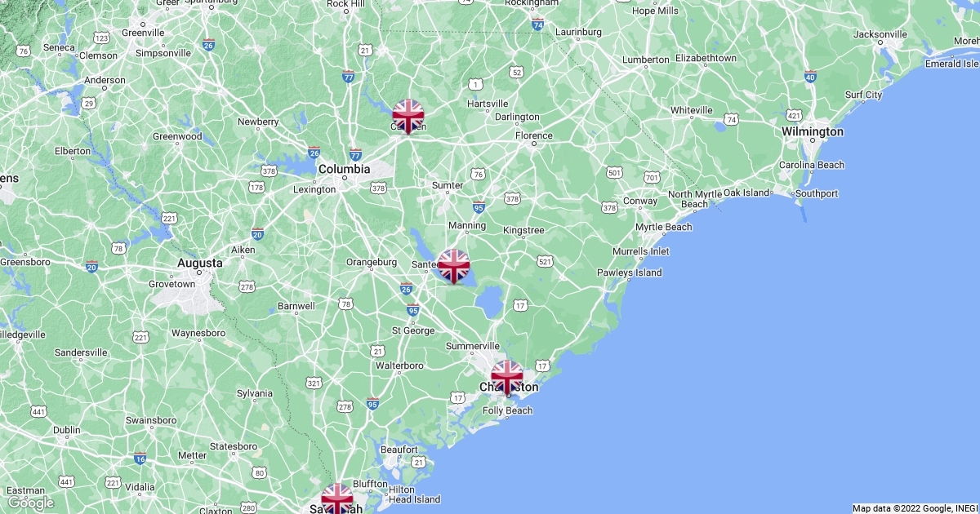Click the British flag marker near Camden
The width and height of the screenshot is (980, 514).
pyautogui.click(x=408, y=116)
